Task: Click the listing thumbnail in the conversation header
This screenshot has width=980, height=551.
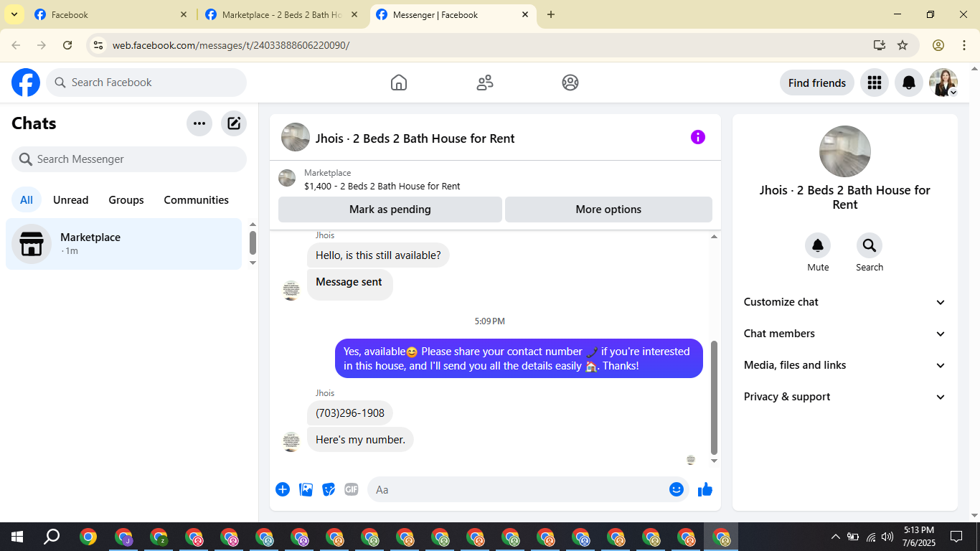Action: click(296, 137)
